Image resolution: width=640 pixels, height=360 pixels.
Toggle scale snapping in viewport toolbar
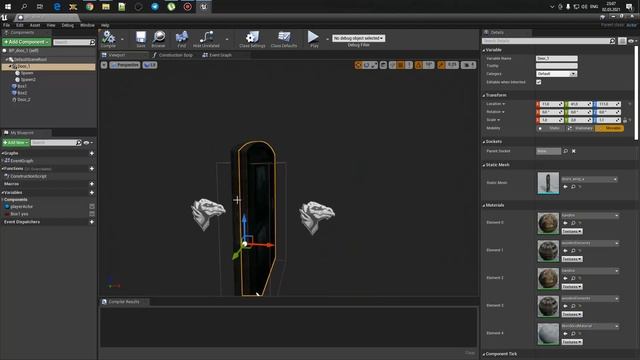point(441,65)
